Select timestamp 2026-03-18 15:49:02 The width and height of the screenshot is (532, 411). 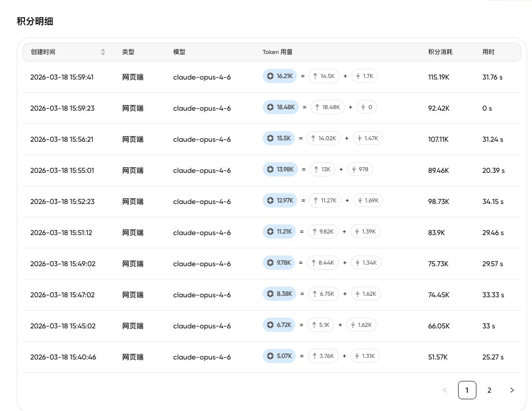pos(63,264)
